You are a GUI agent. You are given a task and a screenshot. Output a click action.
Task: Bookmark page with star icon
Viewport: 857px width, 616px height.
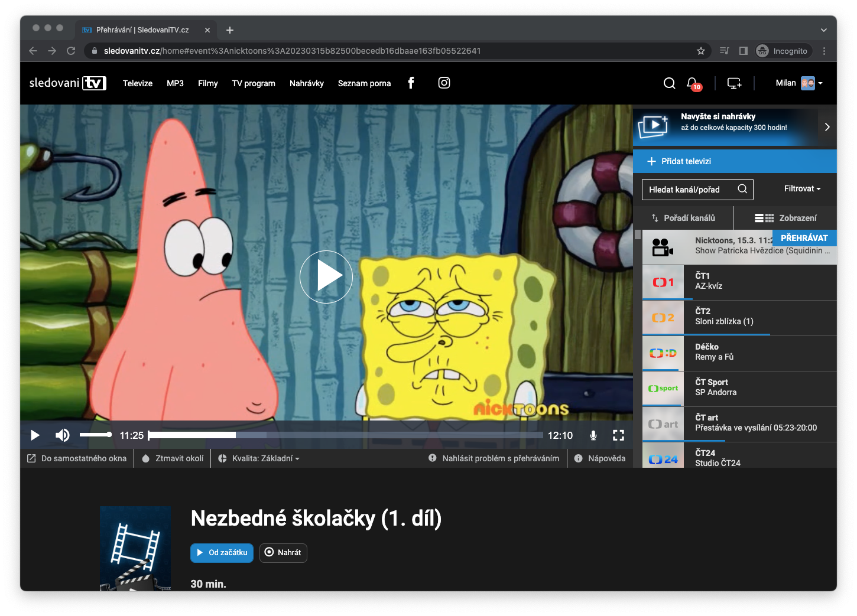pos(701,51)
